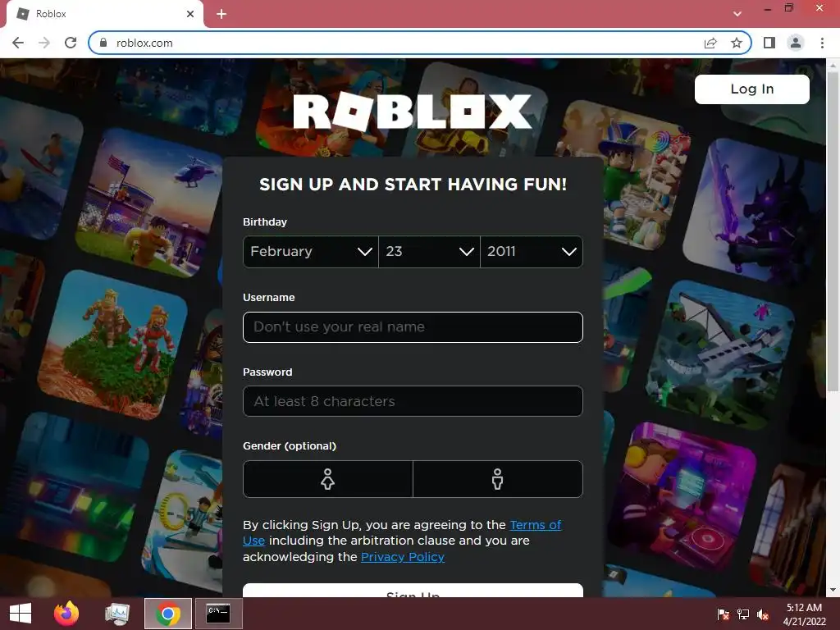The width and height of the screenshot is (840, 630).
Task: Open the birthday year dropdown showing 2011
Action: click(x=532, y=251)
